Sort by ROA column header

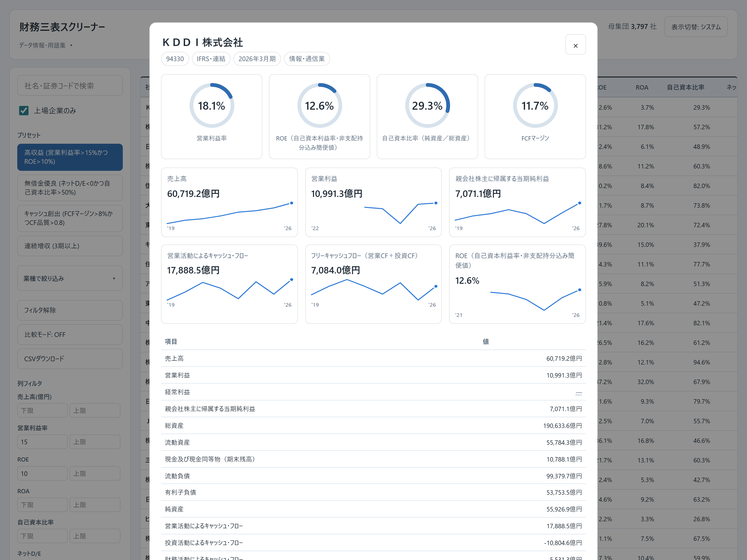click(642, 87)
